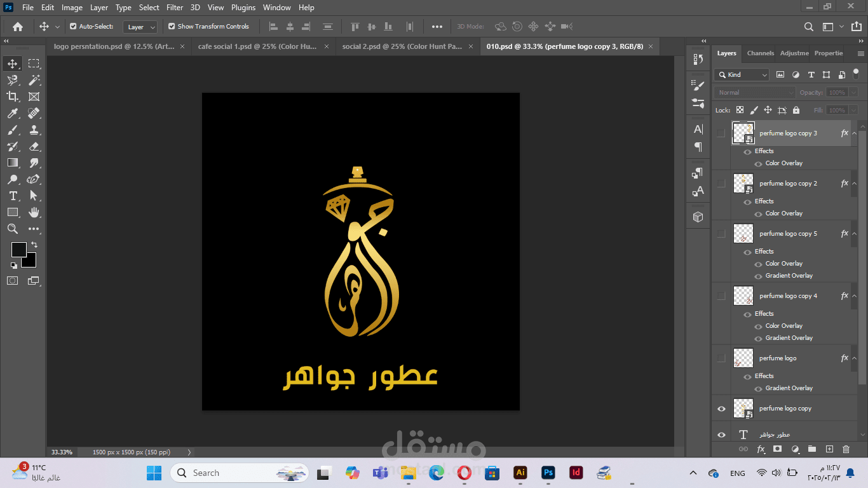This screenshot has height=488, width=868.
Task: Open the Layers panel menu
Action: point(861,53)
